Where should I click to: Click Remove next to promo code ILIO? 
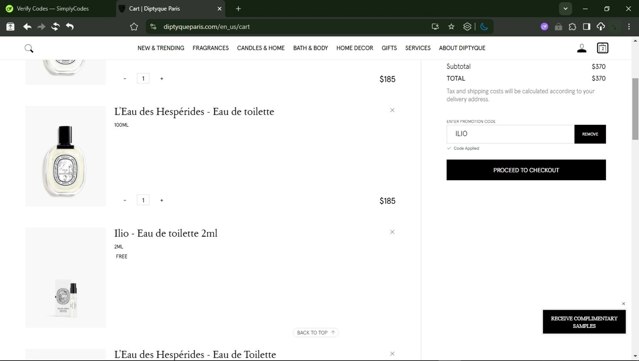pyautogui.click(x=590, y=134)
